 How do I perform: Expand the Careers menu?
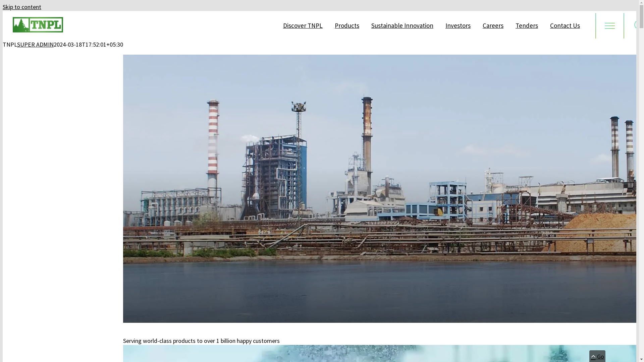click(493, 25)
